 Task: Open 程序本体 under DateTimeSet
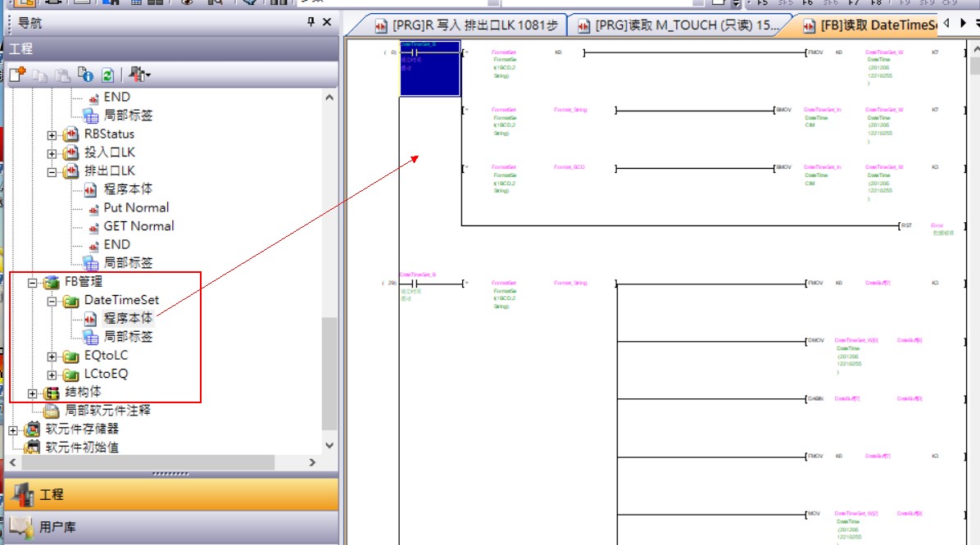click(x=127, y=318)
